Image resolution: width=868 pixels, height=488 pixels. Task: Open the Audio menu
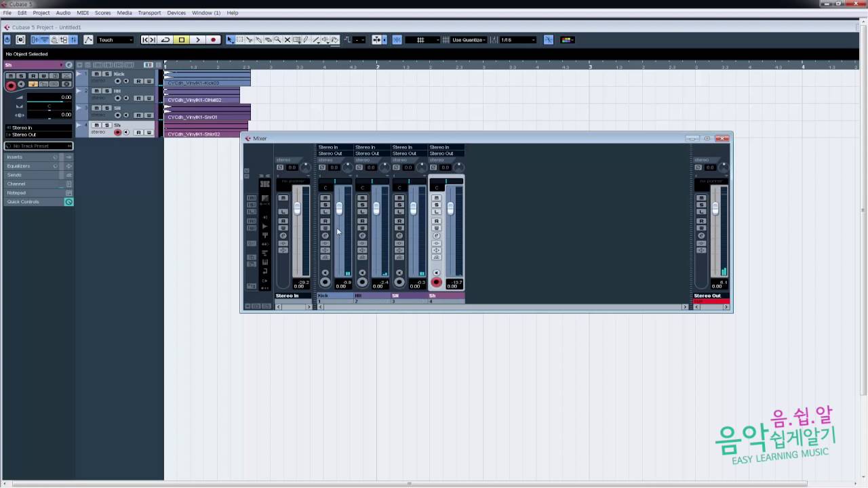pos(63,13)
